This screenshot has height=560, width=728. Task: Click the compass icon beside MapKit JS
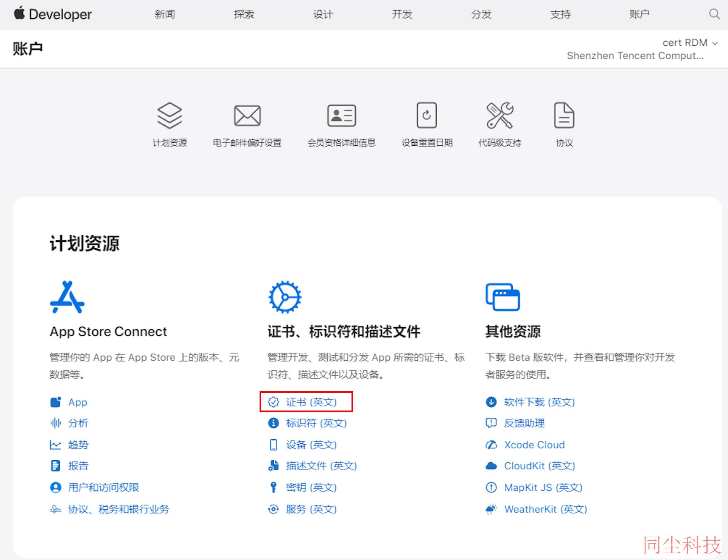pyautogui.click(x=491, y=487)
